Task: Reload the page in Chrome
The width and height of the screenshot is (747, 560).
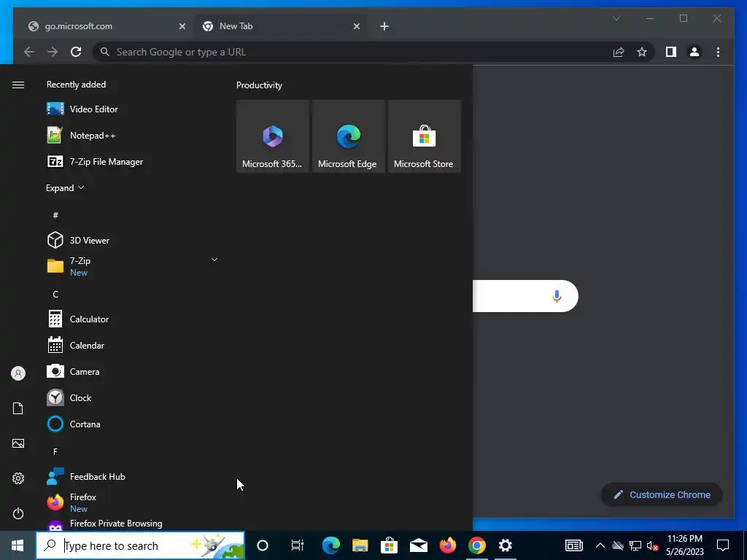Action: (76, 52)
